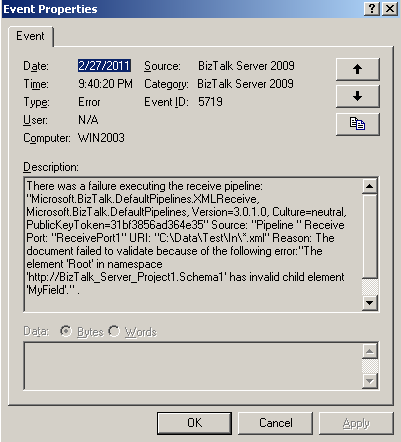
Task: Open the Event tab
Action: pyautogui.click(x=30, y=36)
